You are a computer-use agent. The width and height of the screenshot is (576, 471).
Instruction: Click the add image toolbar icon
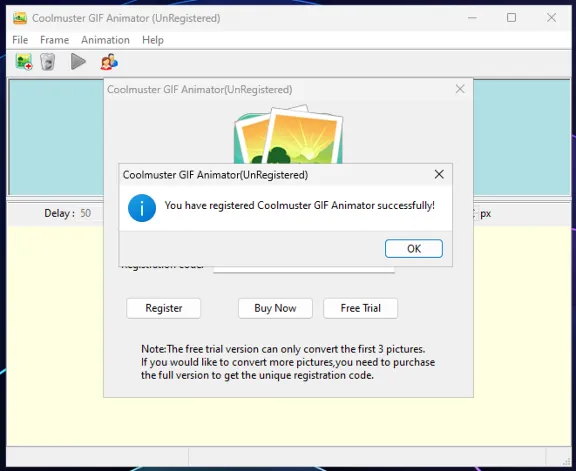click(24, 62)
